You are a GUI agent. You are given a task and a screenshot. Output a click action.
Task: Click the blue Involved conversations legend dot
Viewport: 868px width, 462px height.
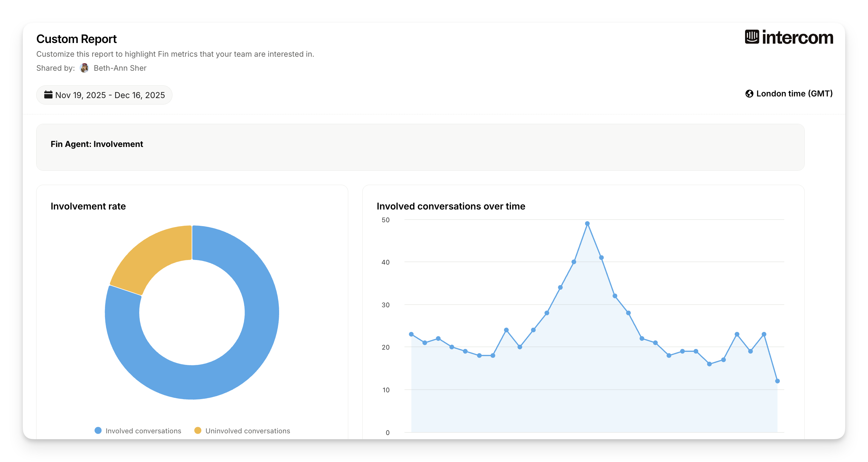[x=98, y=430]
